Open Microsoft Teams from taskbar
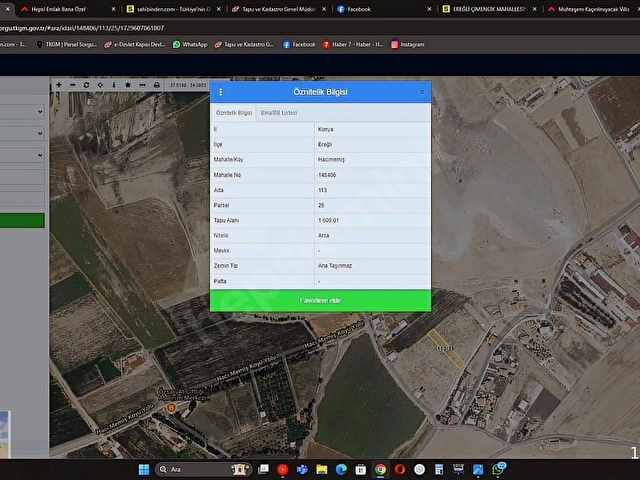 [302, 469]
